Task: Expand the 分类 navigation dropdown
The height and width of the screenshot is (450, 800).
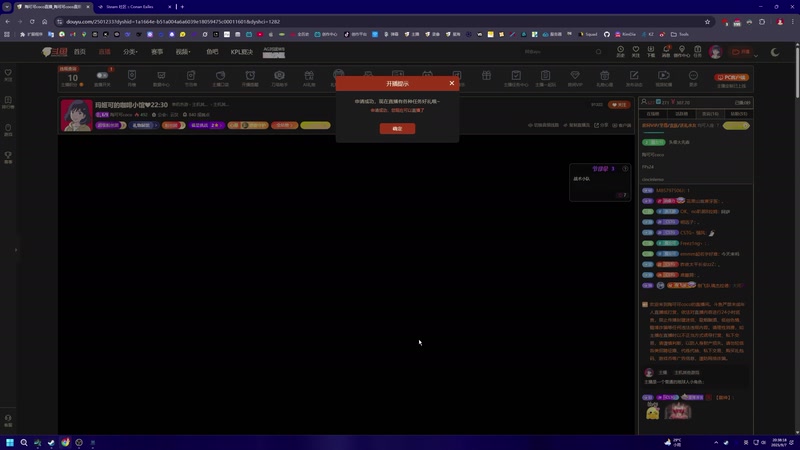Action: click(130, 52)
